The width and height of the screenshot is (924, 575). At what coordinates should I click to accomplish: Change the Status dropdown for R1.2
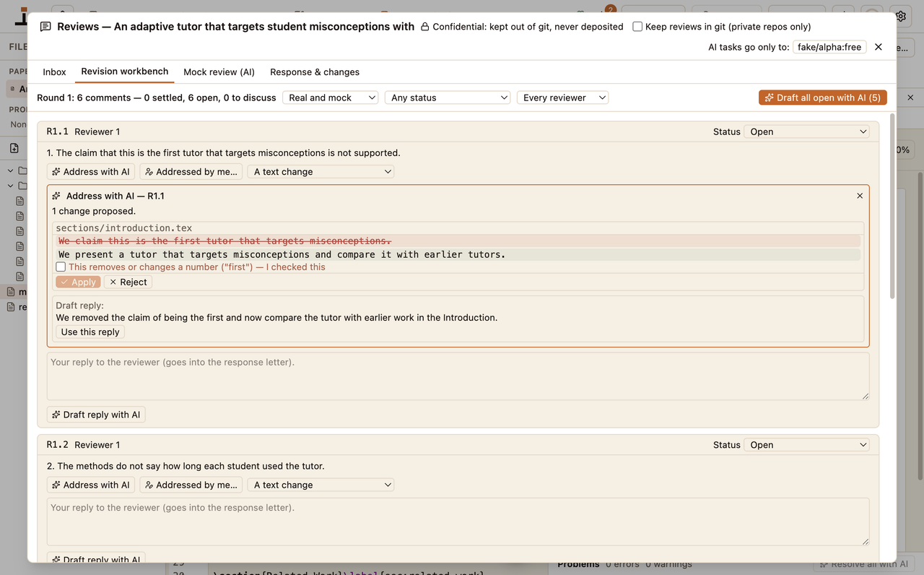807,445
